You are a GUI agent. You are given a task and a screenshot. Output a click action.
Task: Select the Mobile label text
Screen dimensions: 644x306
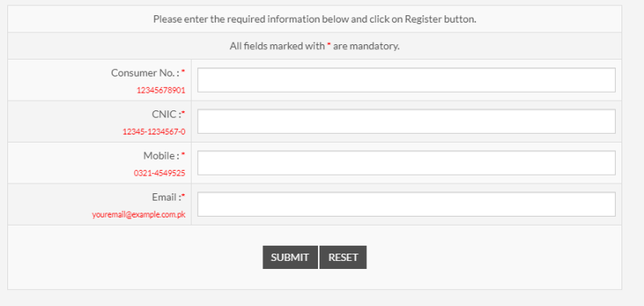click(x=162, y=155)
